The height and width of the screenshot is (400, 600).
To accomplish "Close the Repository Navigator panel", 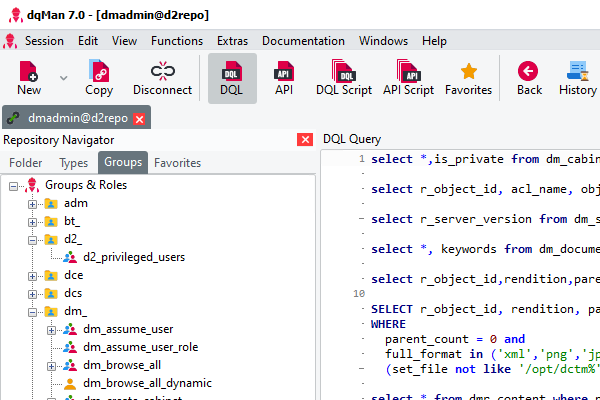I will point(305,140).
